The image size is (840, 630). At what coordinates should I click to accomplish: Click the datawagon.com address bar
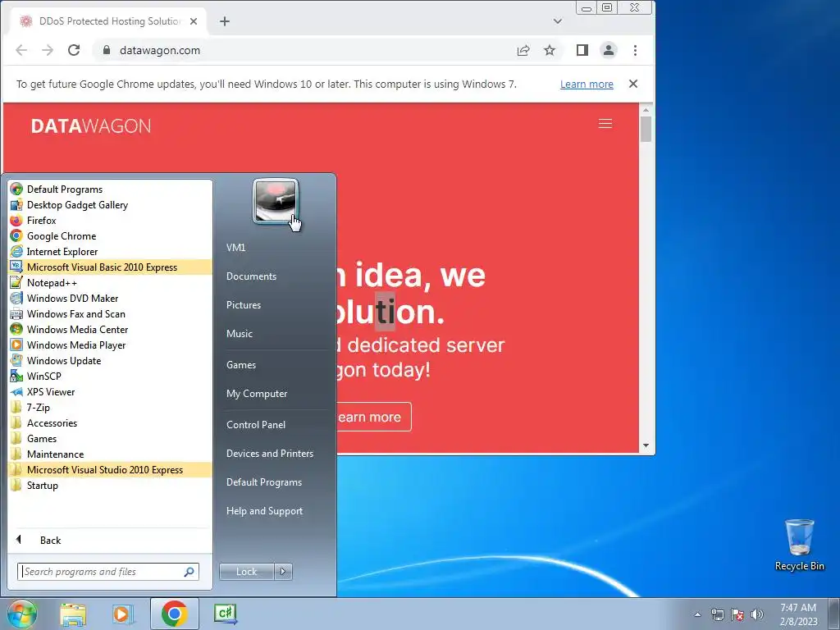tap(305, 50)
